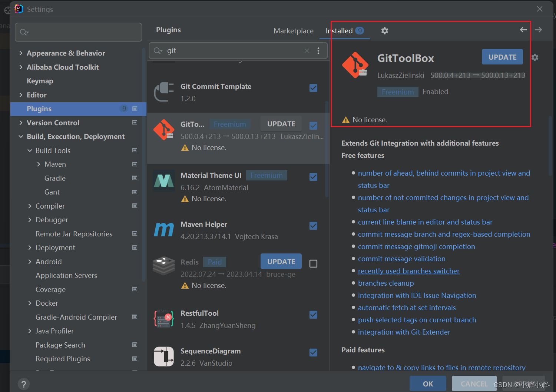Click project-level icon beside Plugins
This screenshot has height=392, width=556.
point(135,109)
